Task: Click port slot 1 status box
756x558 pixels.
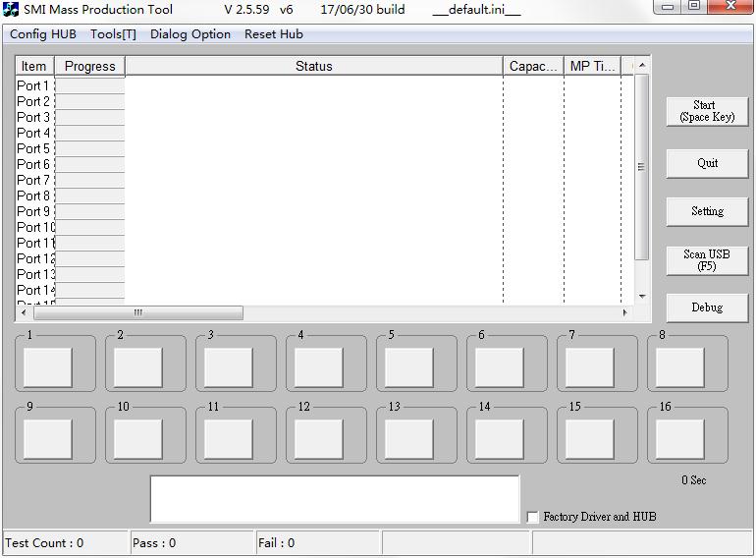Action: coord(48,367)
